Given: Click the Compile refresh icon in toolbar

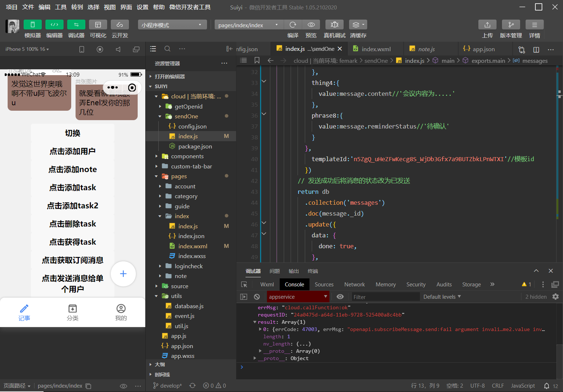Looking at the screenshot, I should [x=293, y=25].
